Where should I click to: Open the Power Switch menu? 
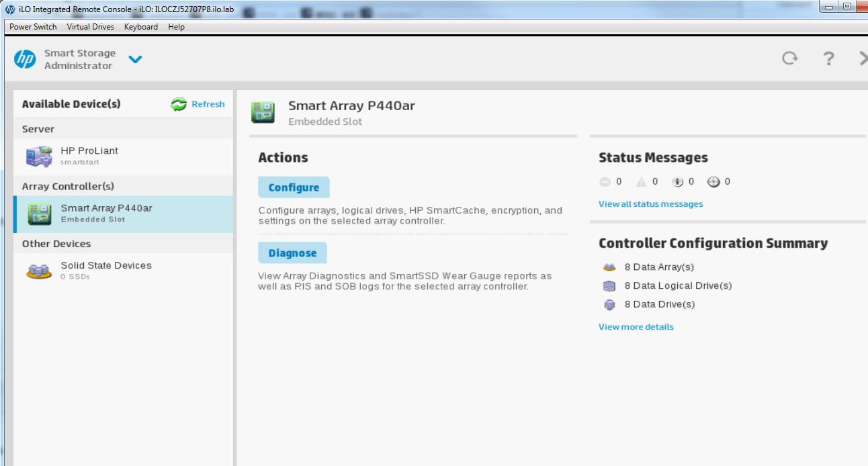pyautogui.click(x=33, y=27)
